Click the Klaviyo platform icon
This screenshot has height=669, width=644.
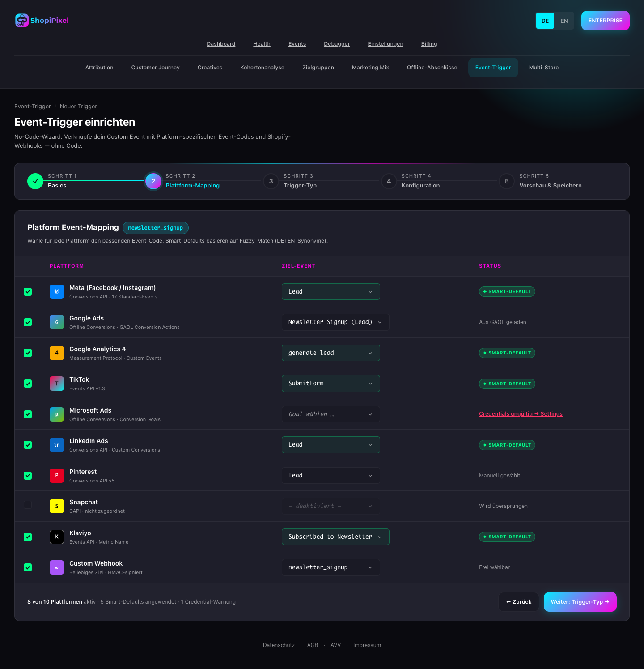[57, 537]
